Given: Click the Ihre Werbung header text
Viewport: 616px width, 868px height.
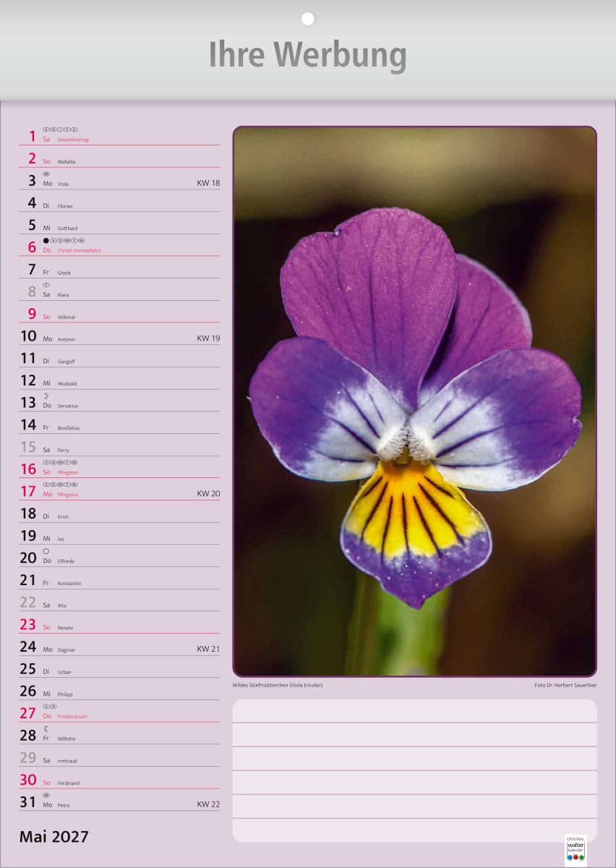Looking at the screenshot, I should [308, 55].
